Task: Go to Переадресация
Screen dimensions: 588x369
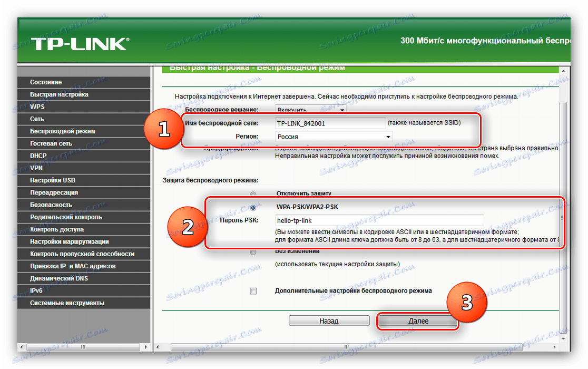Action: [x=84, y=193]
